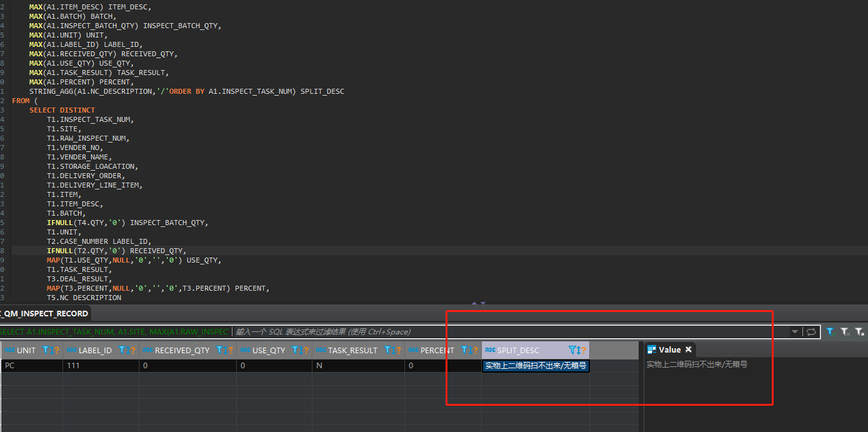Expand the editor area with splitter arrow
The height and width of the screenshot is (432, 868).
pyautogui.click(x=482, y=303)
